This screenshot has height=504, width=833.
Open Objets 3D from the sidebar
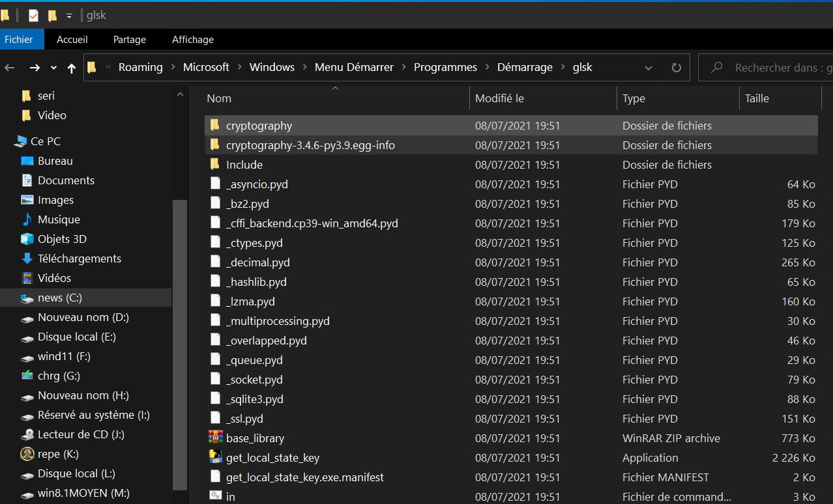tap(62, 239)
